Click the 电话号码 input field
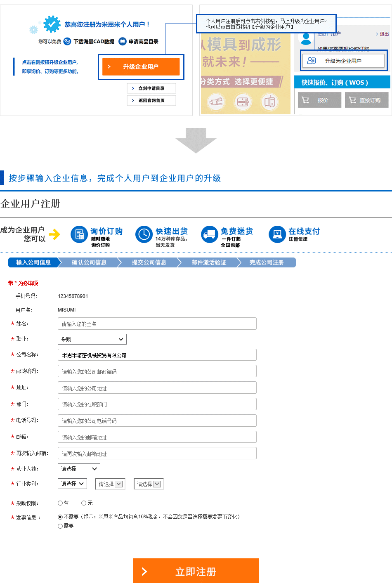 click(x=157, y=421)
